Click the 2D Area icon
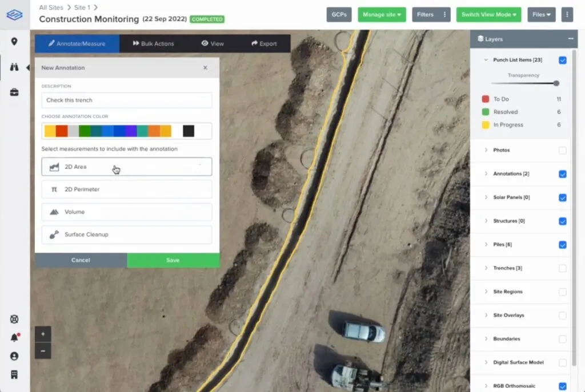The image size is (585, 392). click(54, 167)
